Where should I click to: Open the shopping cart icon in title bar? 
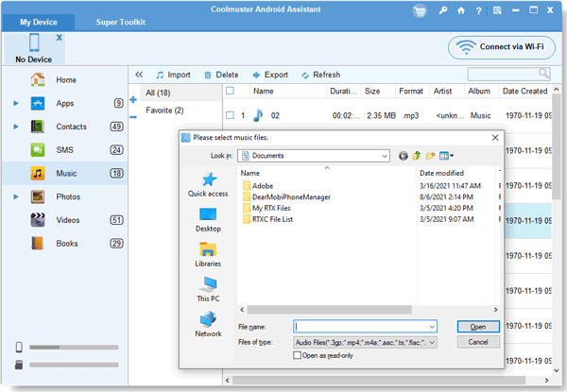[420, 11]
